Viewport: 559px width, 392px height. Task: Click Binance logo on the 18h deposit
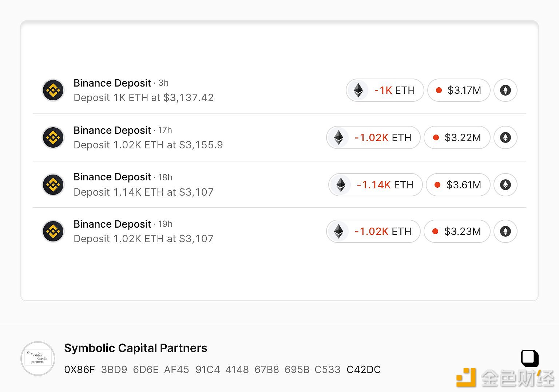53,185
